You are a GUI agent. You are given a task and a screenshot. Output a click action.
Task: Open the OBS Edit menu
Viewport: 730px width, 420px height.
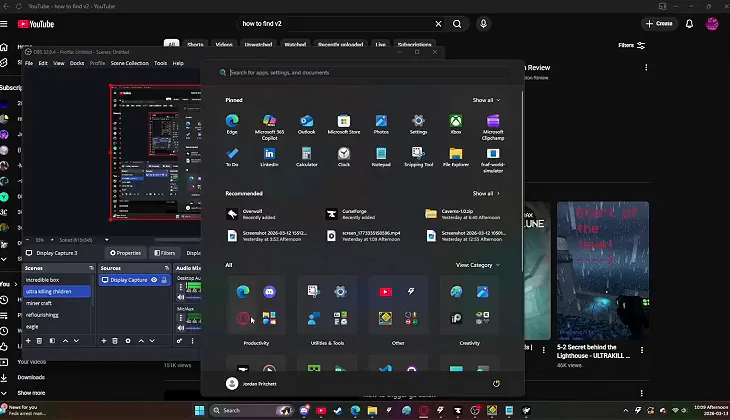(43, 63)
